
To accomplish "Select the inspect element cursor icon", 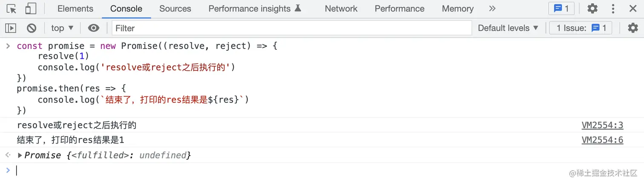I will tap(11, 9).
